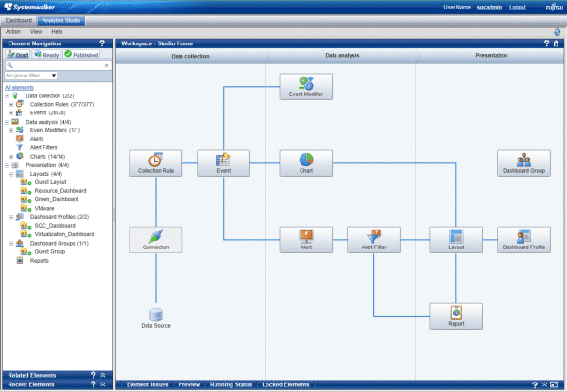Expand the bottom panel with chevron
This screenshot has width=567, height=392.
pos(544,384)
